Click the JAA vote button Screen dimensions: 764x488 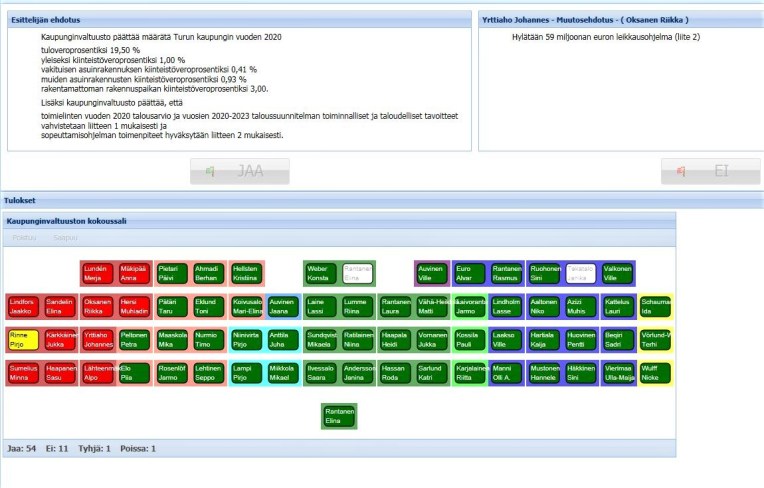[240, 171]
